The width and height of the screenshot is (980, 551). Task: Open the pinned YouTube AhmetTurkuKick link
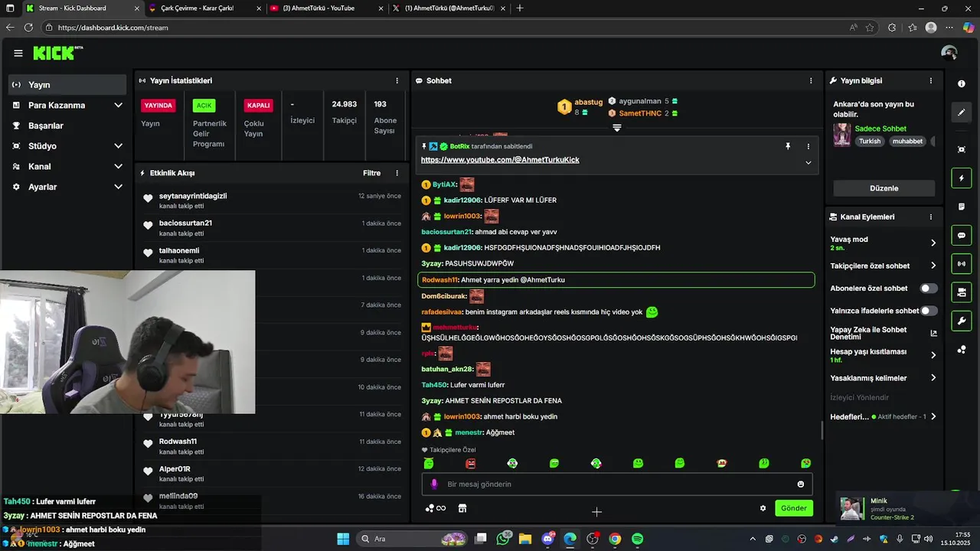[x=500, y=160]
